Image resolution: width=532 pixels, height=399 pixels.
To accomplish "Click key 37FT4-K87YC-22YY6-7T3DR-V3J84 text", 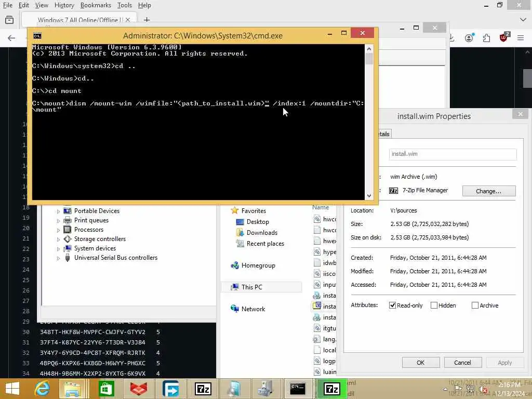I will [92, 342].
